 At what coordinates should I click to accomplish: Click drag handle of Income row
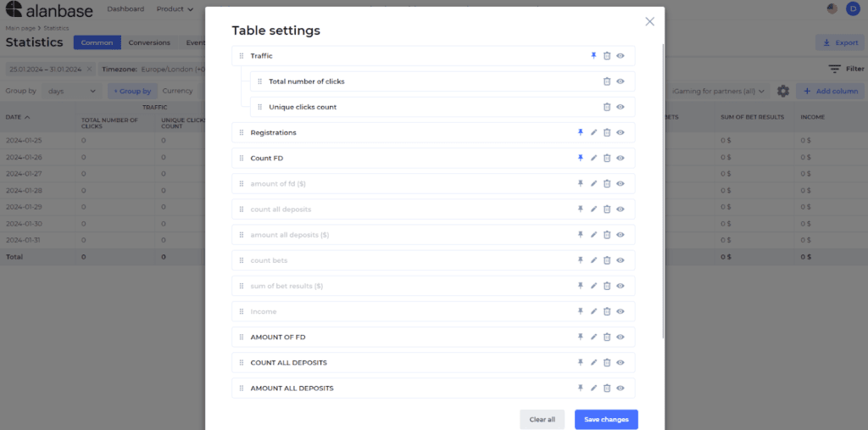coord(242,311)
